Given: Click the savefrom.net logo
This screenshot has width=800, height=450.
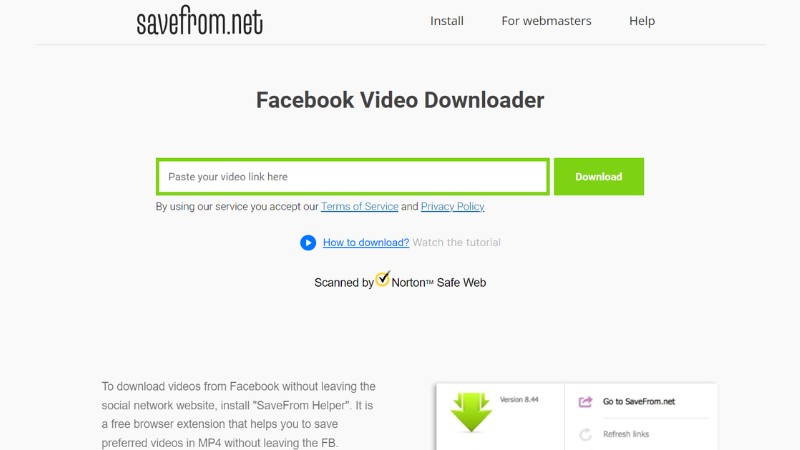Looking at the screenshot, I should click(199, 21).
